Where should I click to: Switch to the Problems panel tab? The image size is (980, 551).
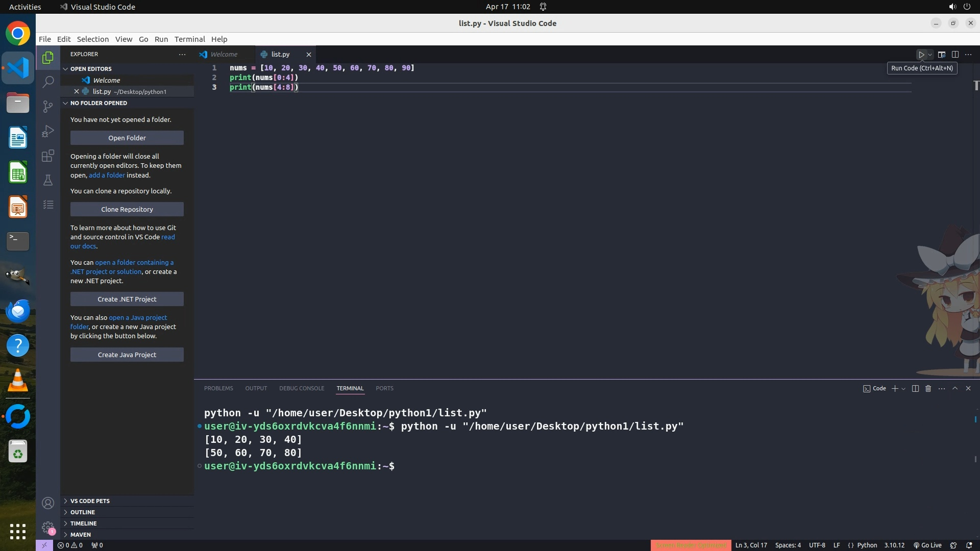point(218,388)
